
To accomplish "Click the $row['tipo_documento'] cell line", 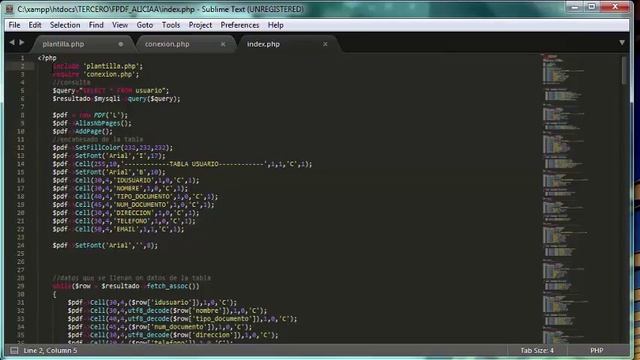I will coord(182,319).
